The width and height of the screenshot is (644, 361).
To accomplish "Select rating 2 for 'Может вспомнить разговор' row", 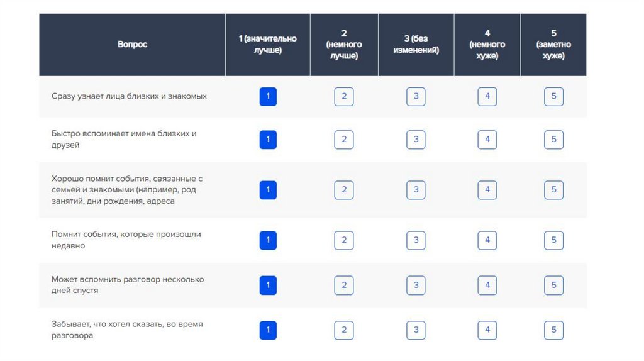I will [343, 286].
